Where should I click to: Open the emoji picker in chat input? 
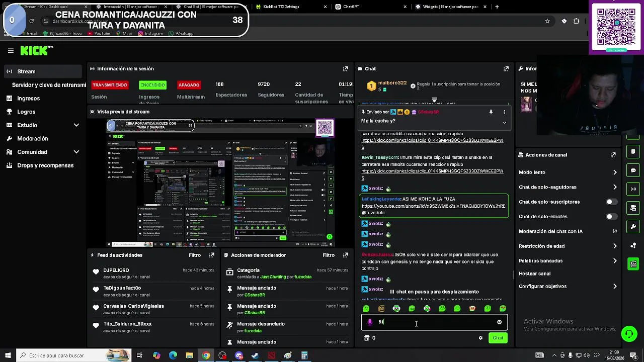tap(499, 322)
